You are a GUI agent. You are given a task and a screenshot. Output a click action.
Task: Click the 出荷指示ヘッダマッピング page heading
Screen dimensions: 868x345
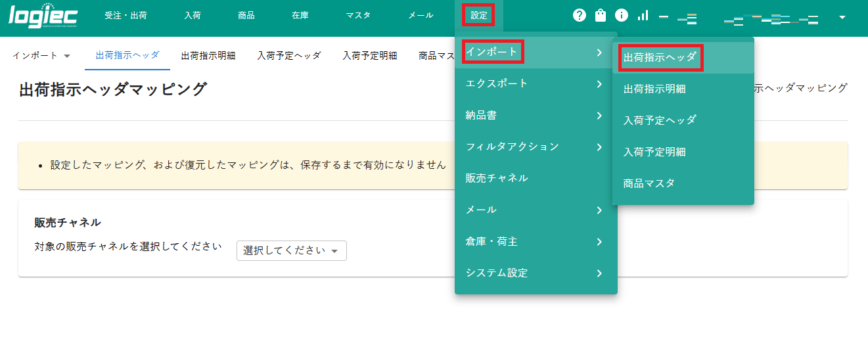coord(113,89)
